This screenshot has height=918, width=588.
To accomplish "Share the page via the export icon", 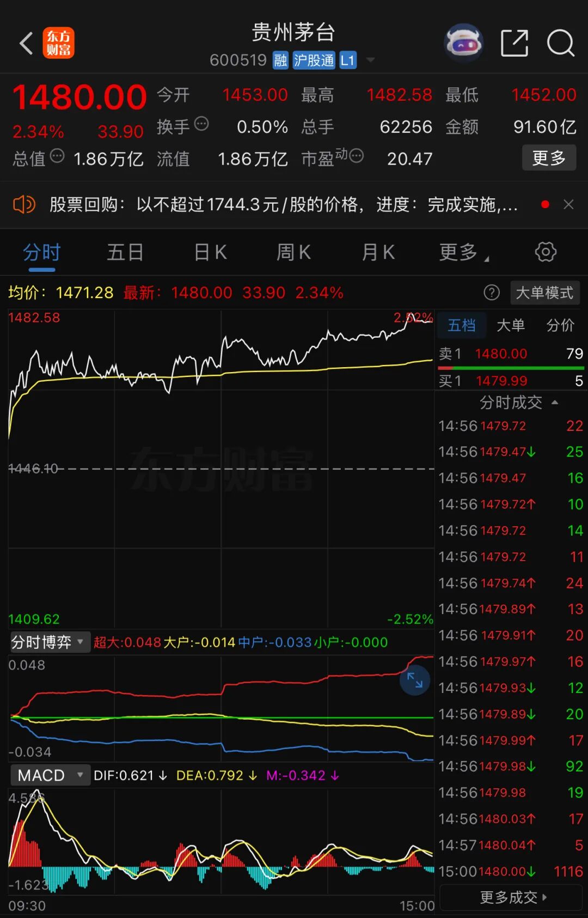I will 514,43.
